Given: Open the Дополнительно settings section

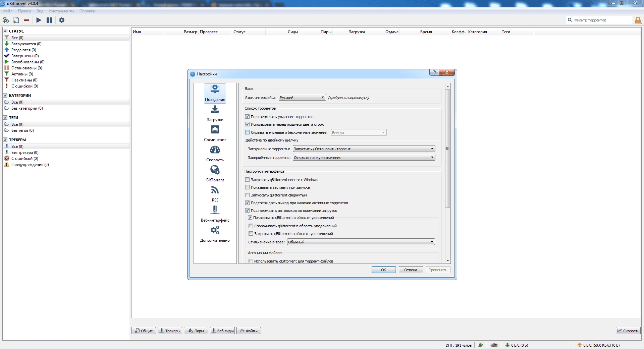Looking at the screenshot, I should tap(215, 234).
